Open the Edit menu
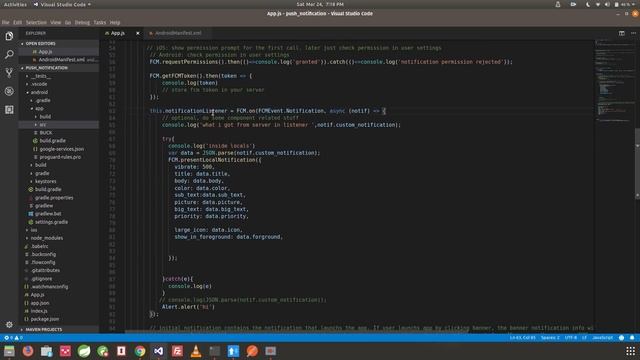 point(17,22)
